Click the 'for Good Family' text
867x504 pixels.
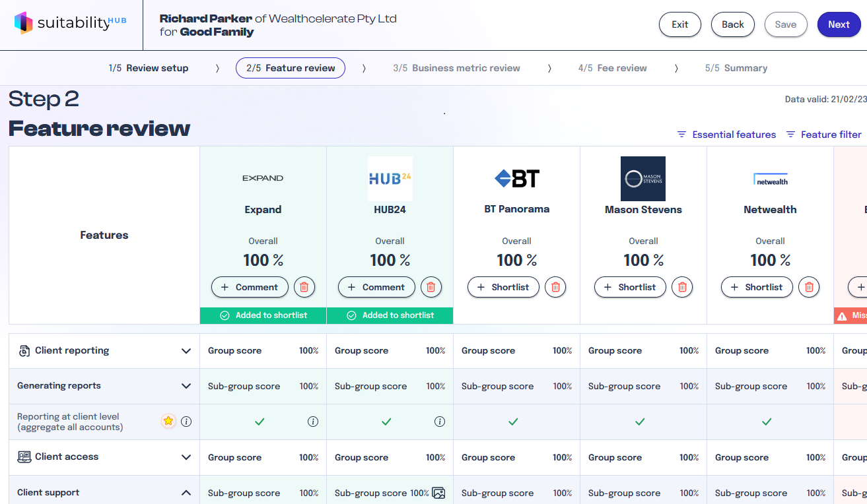pos(207,32)
